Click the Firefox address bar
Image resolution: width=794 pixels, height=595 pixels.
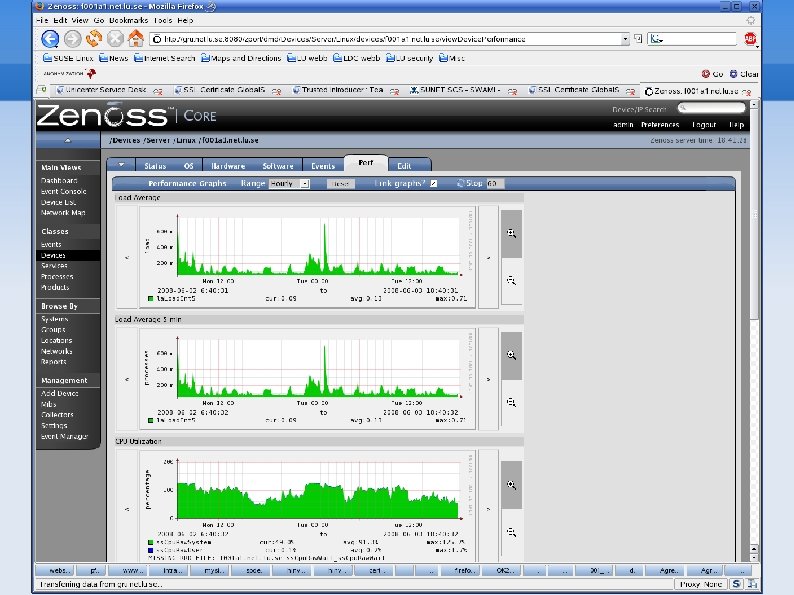[386, 39]
